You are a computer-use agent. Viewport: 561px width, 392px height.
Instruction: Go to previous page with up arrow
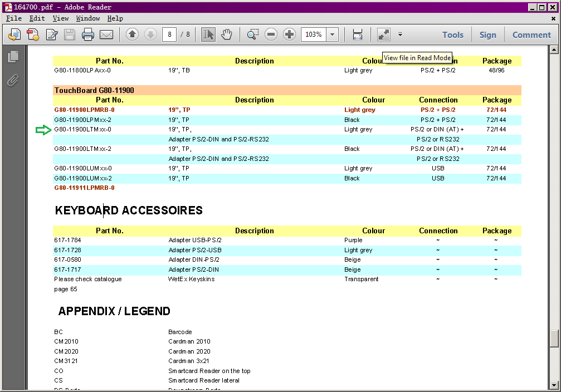(x=132, y=35)
